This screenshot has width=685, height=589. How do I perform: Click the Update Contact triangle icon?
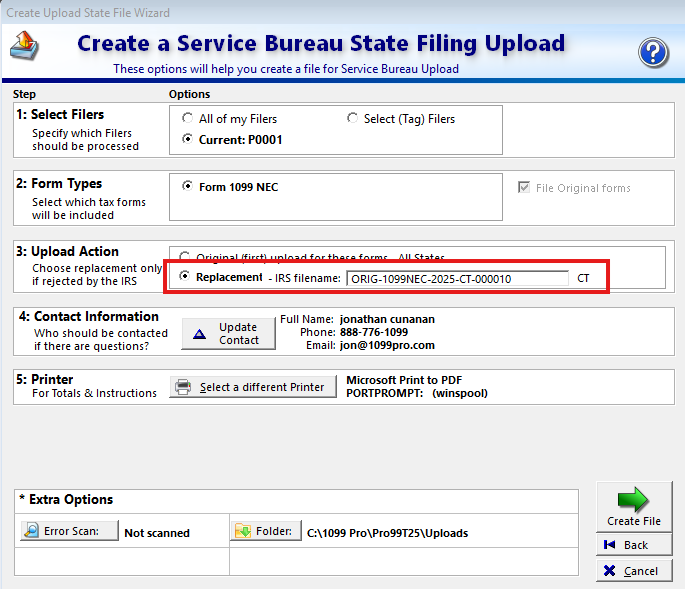(x=199, y=334)
